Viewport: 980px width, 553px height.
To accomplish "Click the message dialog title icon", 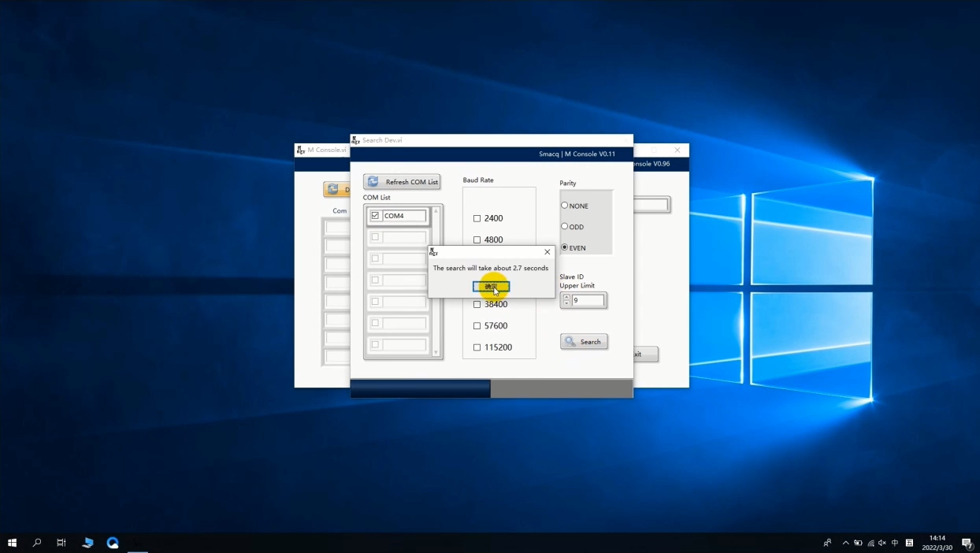I will [x=433, y=252].
